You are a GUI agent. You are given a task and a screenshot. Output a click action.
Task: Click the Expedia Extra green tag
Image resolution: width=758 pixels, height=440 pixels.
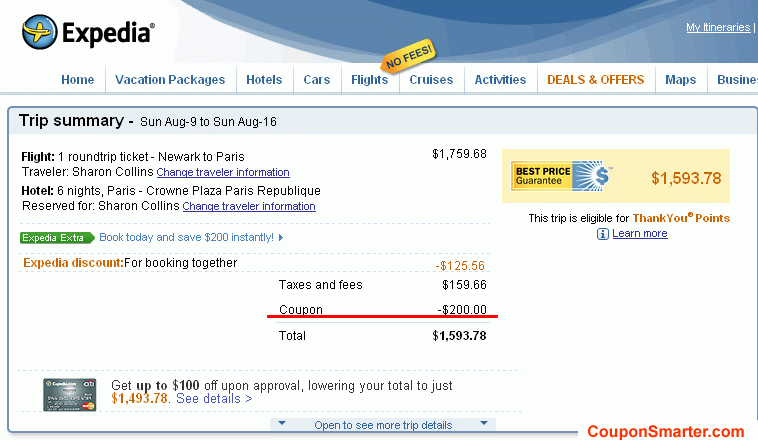57,238
